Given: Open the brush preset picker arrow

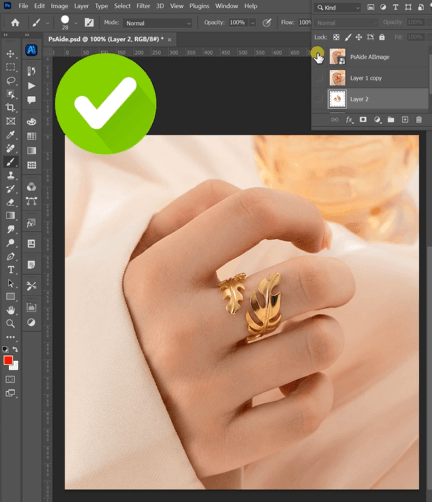Looking at the screenshot, I should tap(76, 23).
